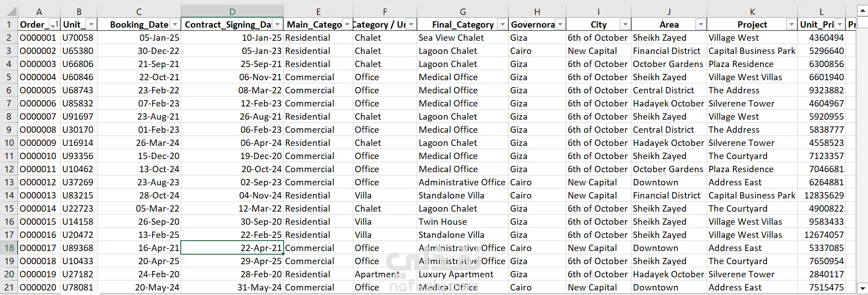
Task: Select row 18 header
Action: point(9,248)
